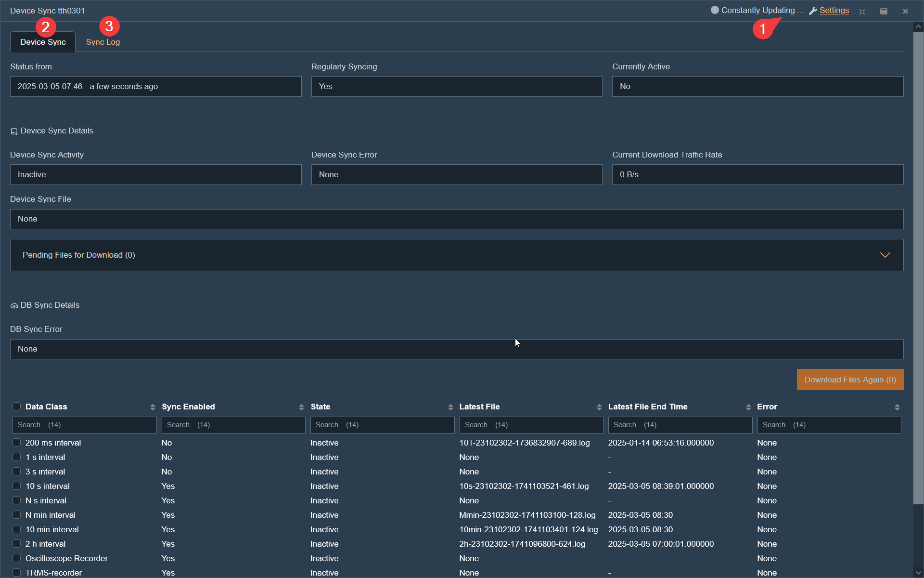
Task: Select the Device Sync tab
Action: tap(42, 42)
